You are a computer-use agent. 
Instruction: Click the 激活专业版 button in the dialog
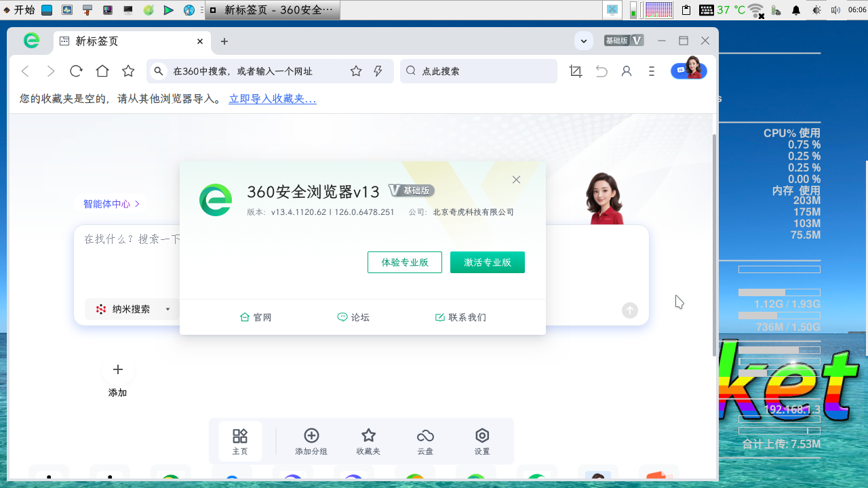[x=488, y=262]
